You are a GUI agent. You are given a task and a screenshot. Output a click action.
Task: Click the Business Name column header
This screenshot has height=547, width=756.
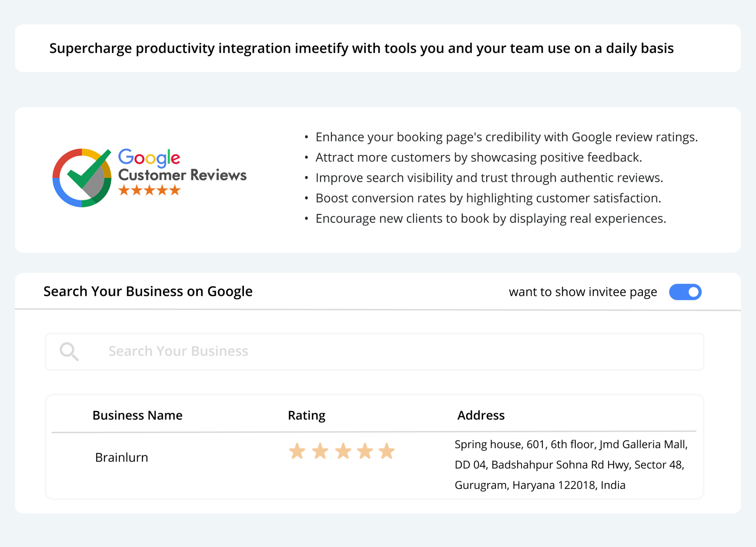point(137,416)
